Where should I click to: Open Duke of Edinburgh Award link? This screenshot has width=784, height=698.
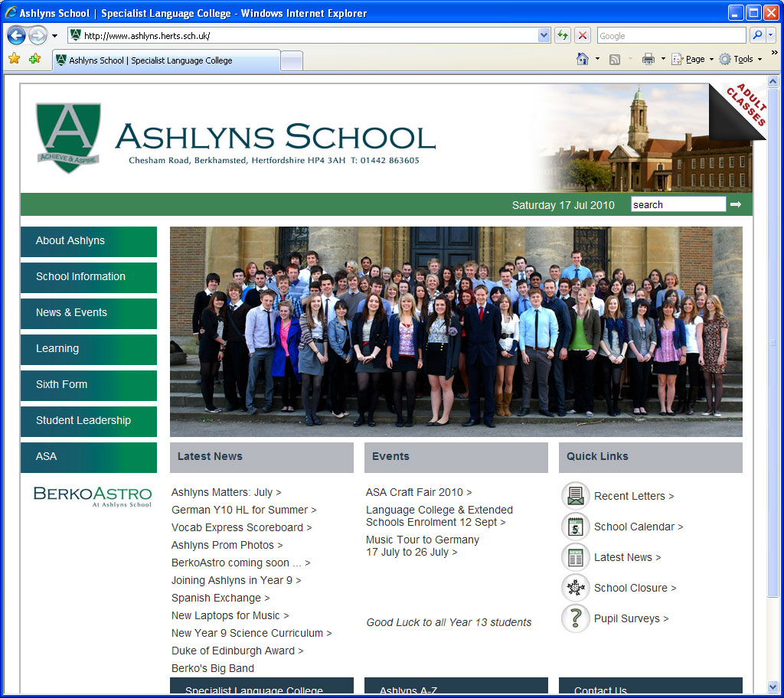pos(237,651)
